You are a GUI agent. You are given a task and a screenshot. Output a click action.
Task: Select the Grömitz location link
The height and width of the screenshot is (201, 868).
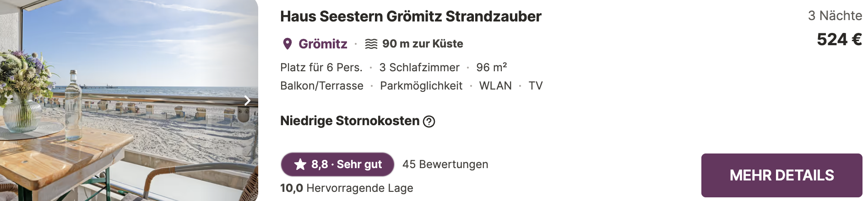click(323, 44)
